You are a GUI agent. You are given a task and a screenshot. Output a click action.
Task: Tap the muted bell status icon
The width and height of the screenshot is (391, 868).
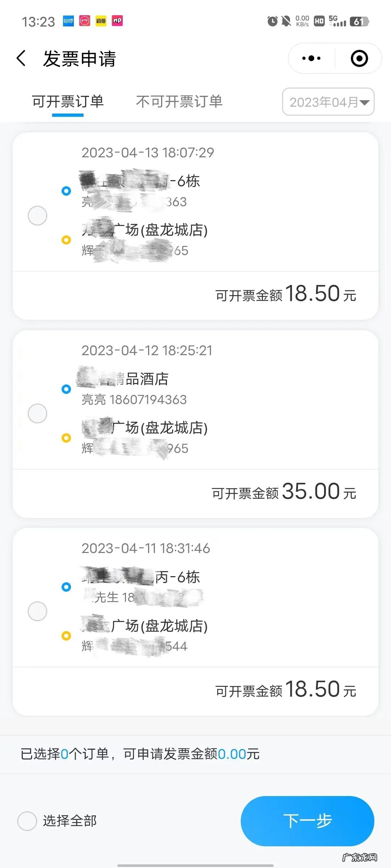pyautogui.click(x=286, y=21)
